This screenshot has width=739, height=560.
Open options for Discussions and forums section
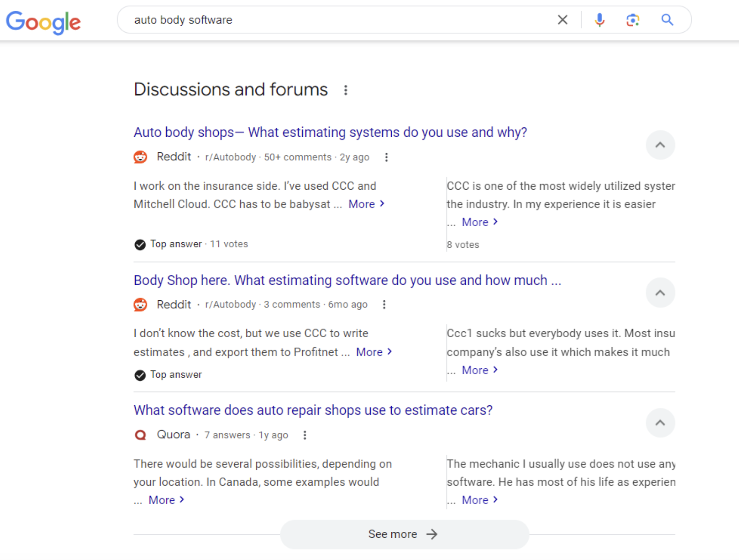coord(346,90)
